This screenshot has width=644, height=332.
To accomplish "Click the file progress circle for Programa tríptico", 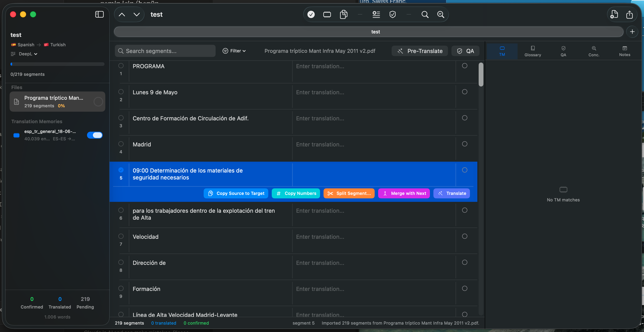I will click(98, 102).
